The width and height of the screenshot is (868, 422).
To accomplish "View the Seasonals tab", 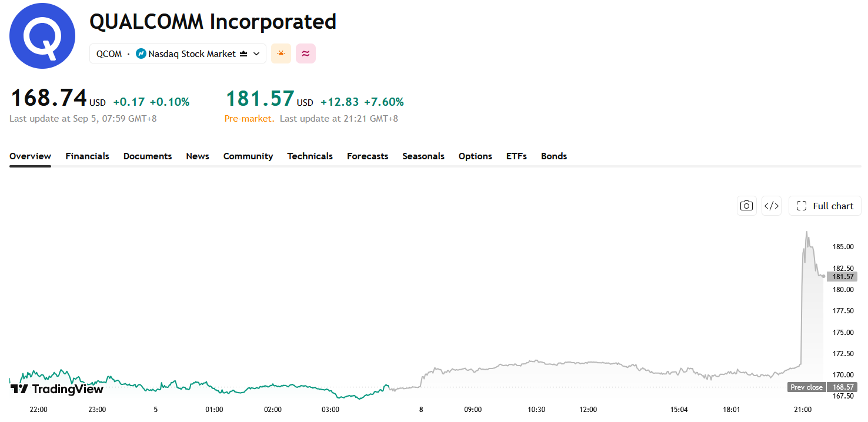I will click(423, 156).
